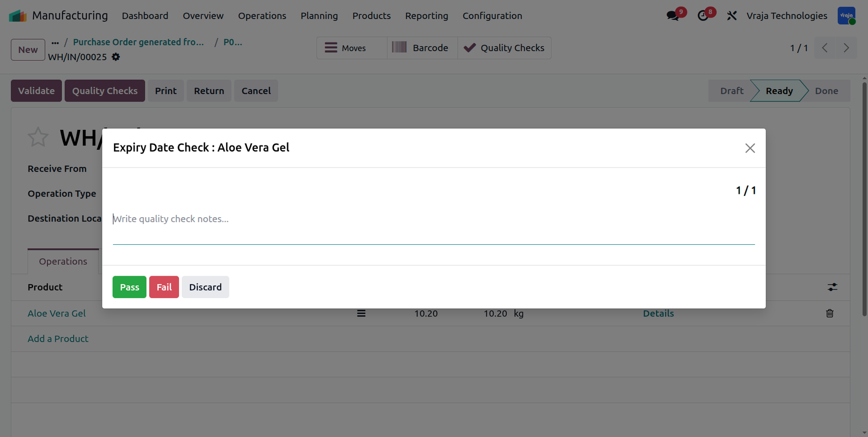Open the PO... breadcrumb link
Screen dimensions: 868x437
(233, 42)
